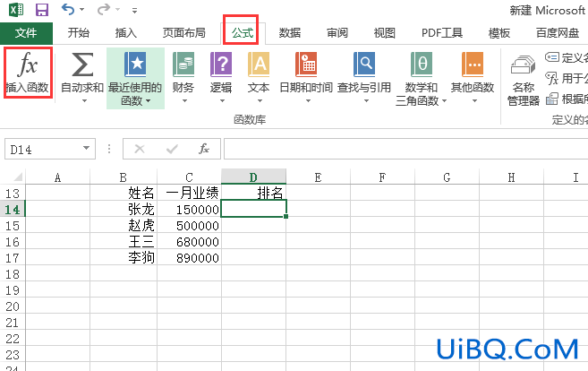
Task: Click cell with value 680000
Action: [190, 241]
